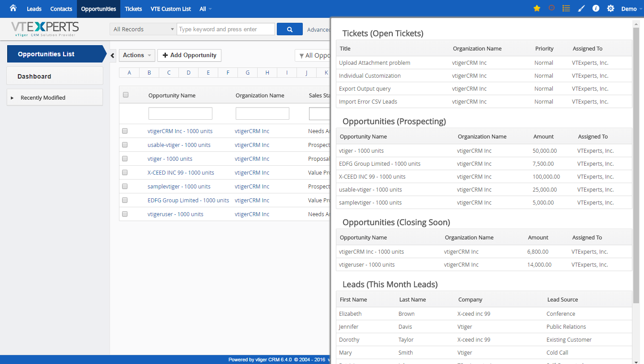Filter list by letter D

click(x=188, y=72)
